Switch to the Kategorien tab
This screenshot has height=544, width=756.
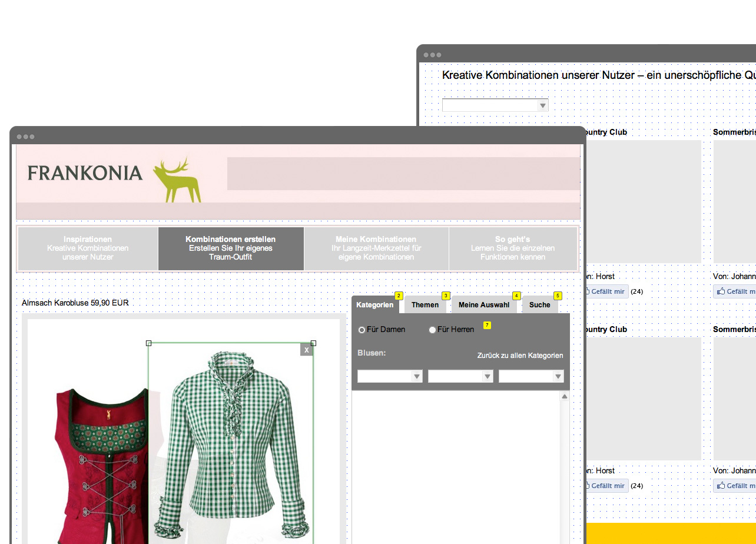pyautogui.click(x=375, y=304)
